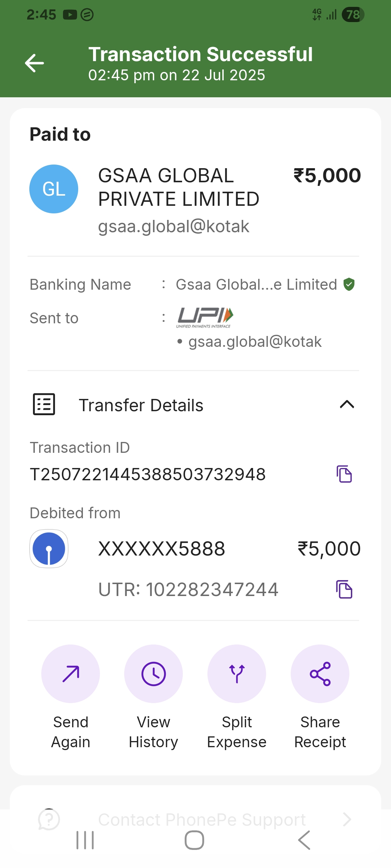Tap the Android recent apps button
Screen dimensions: 391x868
click(x=85, y=840)
